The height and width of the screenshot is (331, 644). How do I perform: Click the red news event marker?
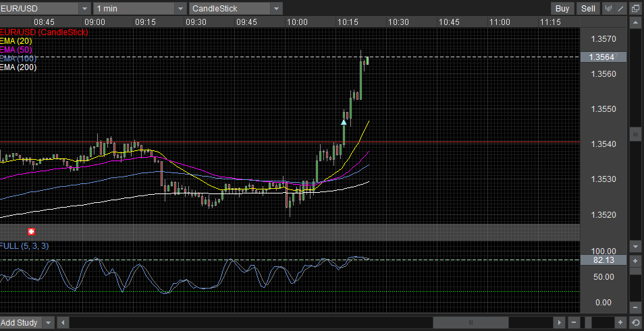[31, 232]
